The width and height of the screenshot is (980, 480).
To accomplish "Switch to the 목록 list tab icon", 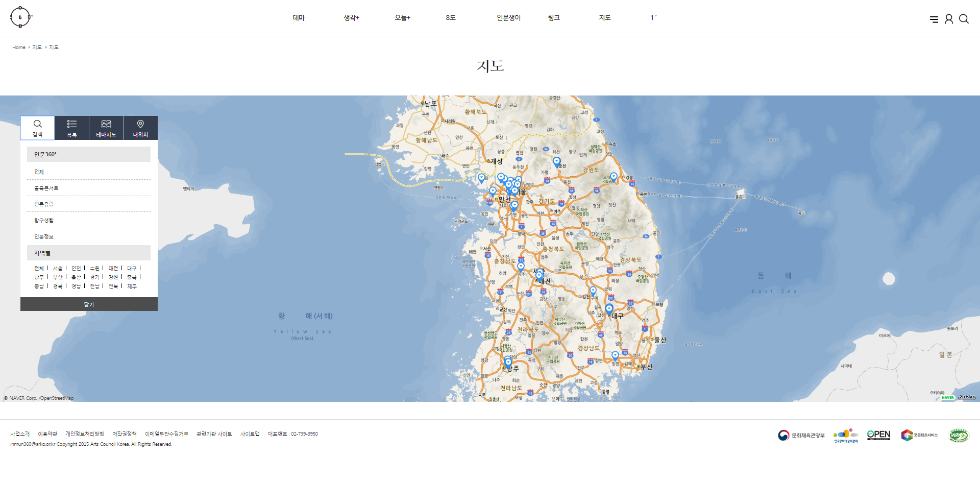I will click(72, 128).
